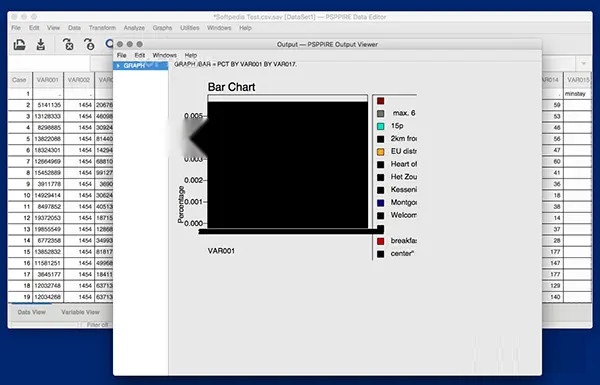Select value 147 in row 16
The width and height of the screenshot is (600, 385).
[553, 263]
